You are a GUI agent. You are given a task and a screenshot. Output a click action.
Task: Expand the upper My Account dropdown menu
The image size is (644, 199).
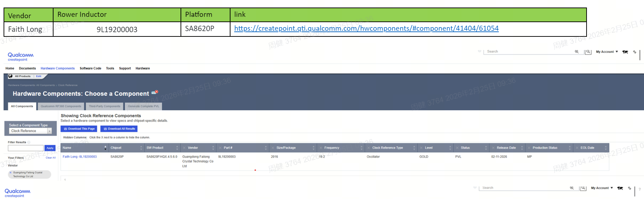tap(607, 52)
